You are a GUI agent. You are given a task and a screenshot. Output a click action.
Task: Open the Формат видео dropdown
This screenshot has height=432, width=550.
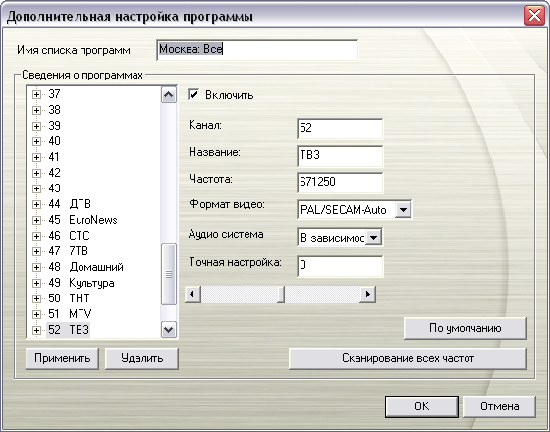(x=403, y=210)
